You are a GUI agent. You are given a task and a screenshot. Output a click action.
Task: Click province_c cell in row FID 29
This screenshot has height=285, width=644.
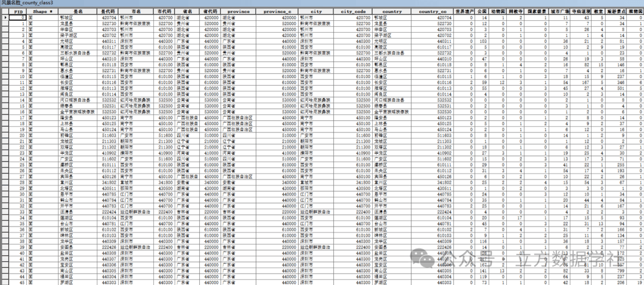[x=277, y=188]
